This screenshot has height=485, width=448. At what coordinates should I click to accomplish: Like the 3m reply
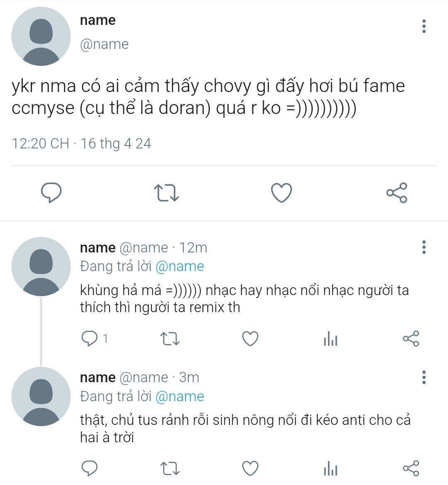click(250, 468)
